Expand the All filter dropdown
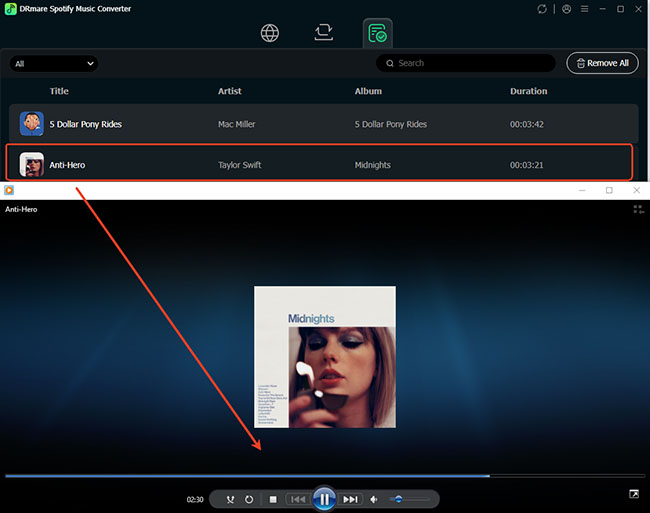Screen dimensions: 650x513 tap(54, 63)
